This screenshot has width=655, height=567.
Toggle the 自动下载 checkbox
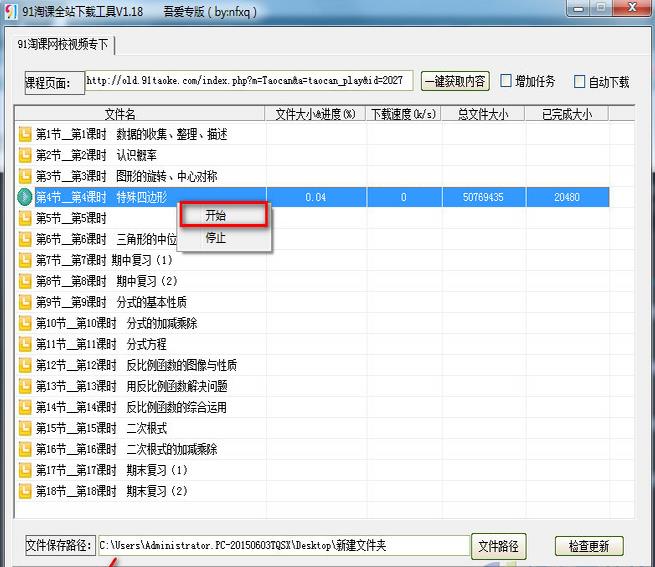pos(579,81)
